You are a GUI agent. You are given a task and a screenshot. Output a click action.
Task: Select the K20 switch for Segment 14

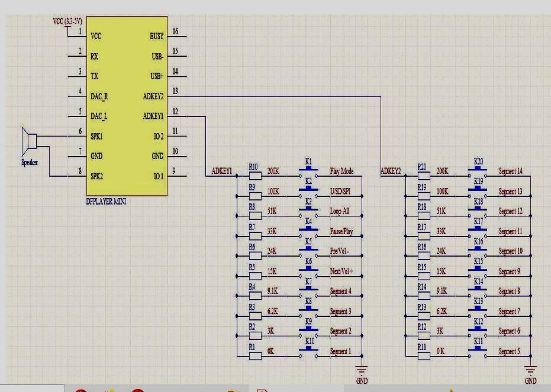point(478,173)
